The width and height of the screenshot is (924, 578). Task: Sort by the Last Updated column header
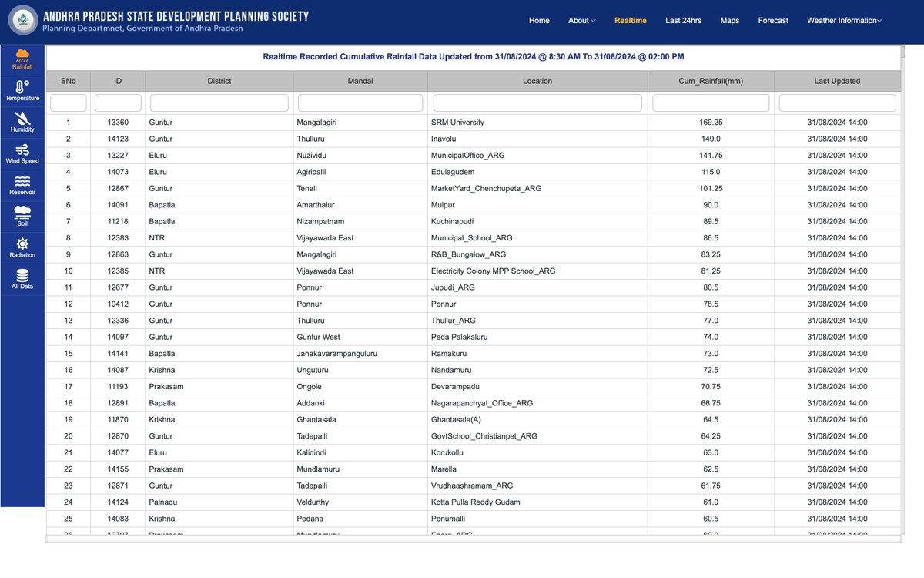coord(838,81)
